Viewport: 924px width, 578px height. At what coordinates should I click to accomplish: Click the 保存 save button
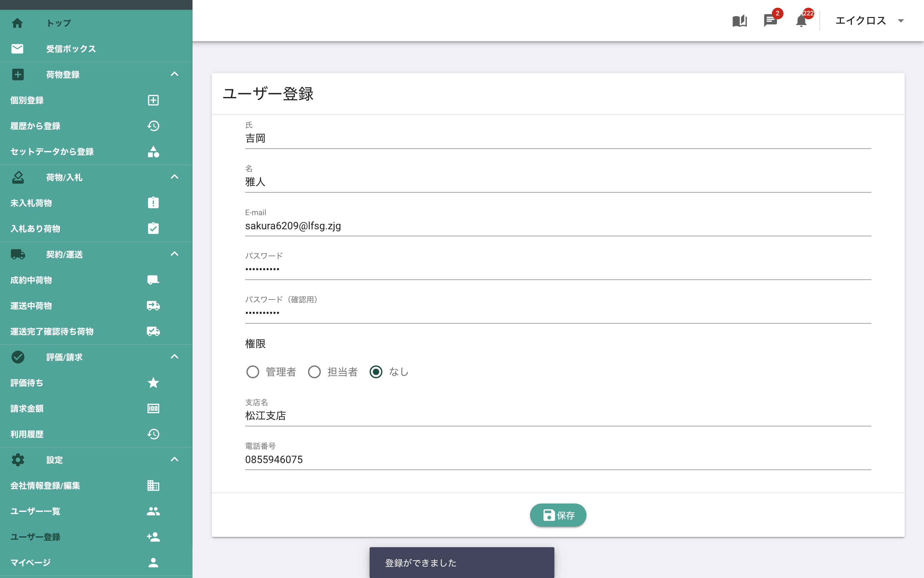pyautogui.click(x=558, y=515)
